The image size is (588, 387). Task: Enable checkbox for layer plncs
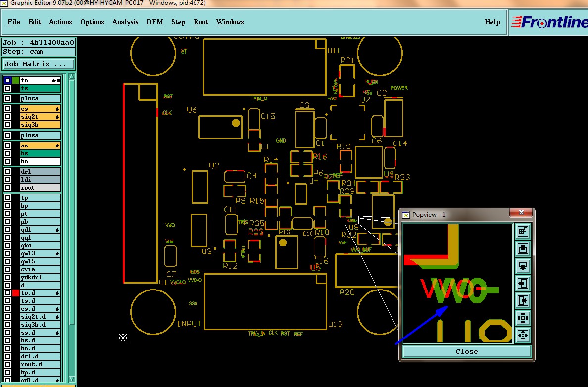click(8, 98)
